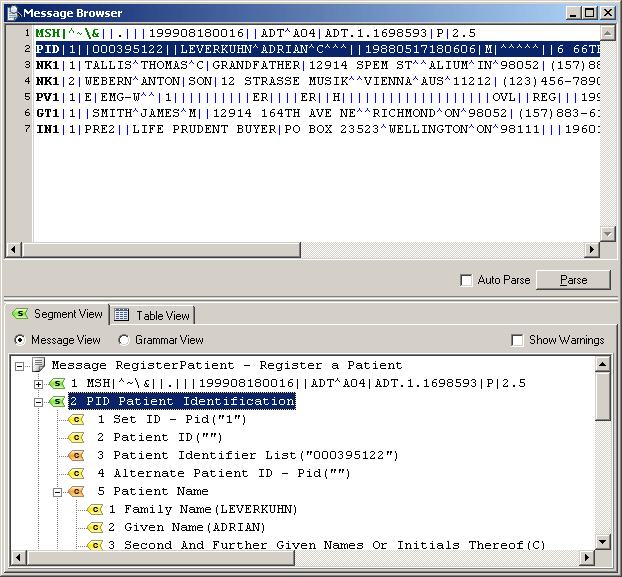Click the Message RegisterPatient document icon
The height and width of the screenshot is (577, 622).
click(x=38, y=365)
